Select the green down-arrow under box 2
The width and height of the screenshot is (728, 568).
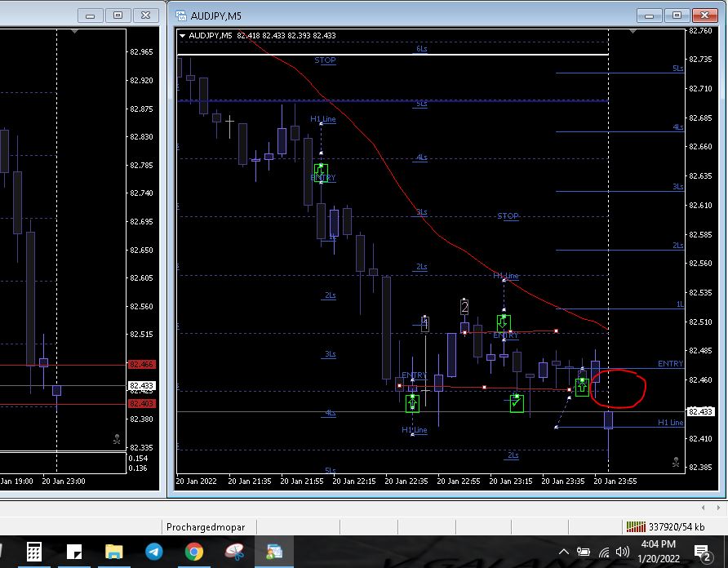[504, 322]
